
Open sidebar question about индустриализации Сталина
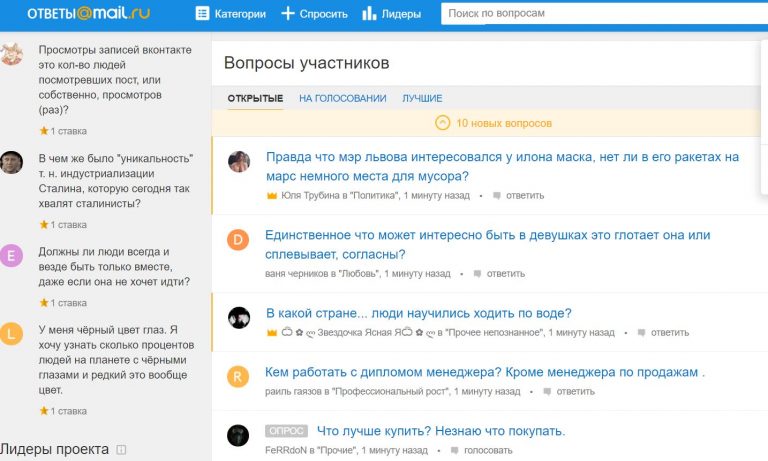coord(116,181)
